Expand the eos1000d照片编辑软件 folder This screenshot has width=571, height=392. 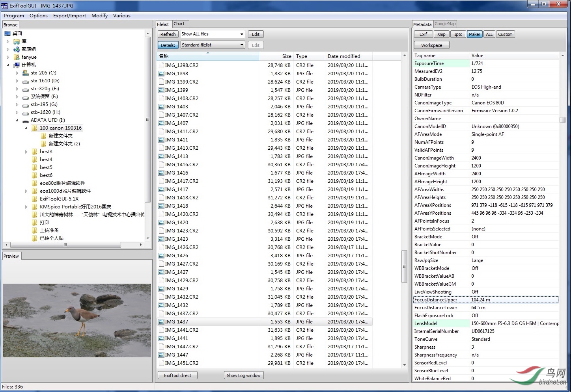tap(26, 191)
